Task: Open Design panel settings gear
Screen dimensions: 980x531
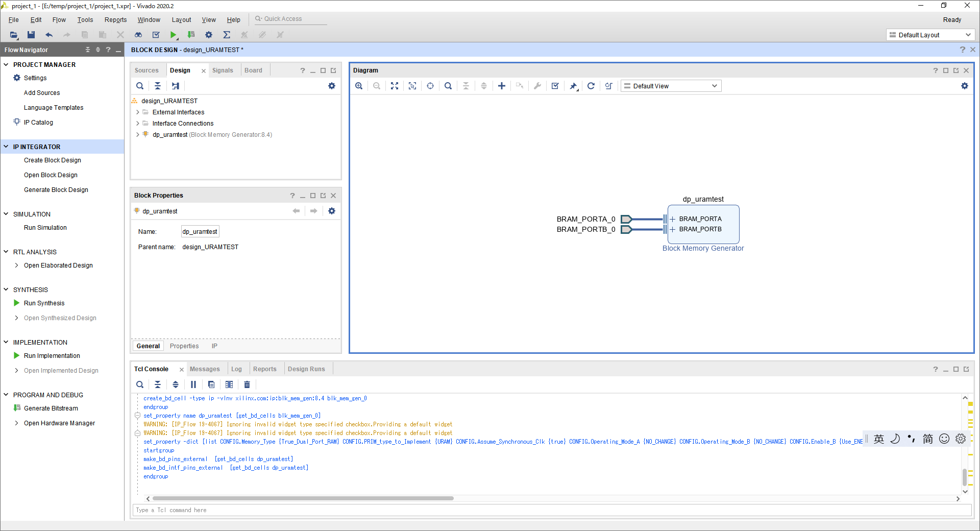Action: [332, 86]
